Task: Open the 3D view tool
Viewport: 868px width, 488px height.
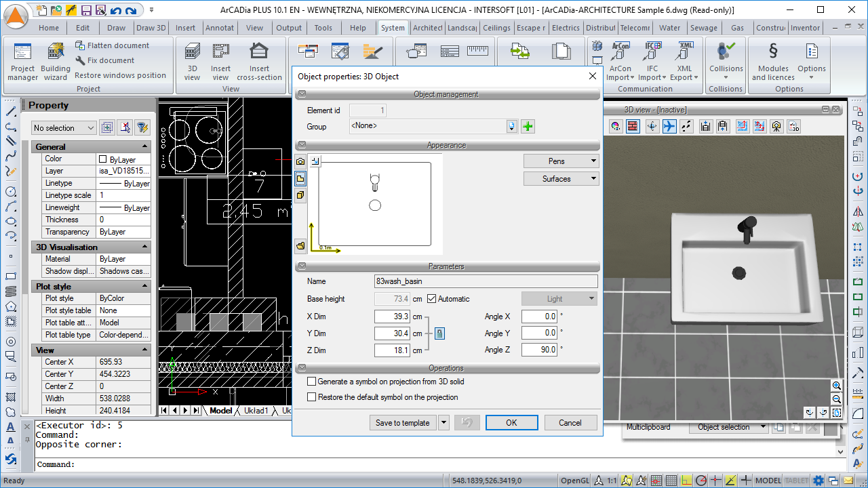Action: (193, 60)
